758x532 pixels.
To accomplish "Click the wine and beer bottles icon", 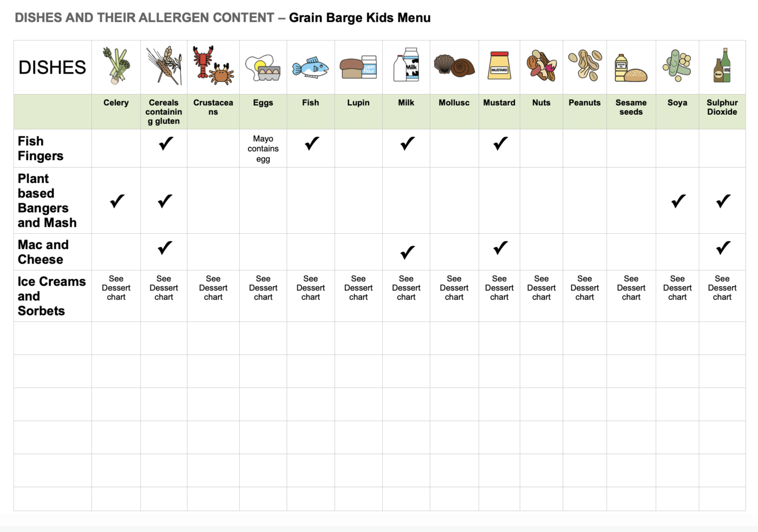I will coord(722,65).
